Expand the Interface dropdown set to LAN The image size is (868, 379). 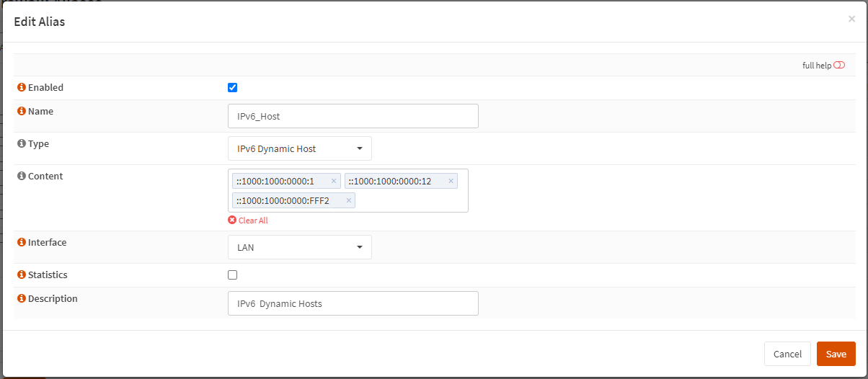coord(299,247)
